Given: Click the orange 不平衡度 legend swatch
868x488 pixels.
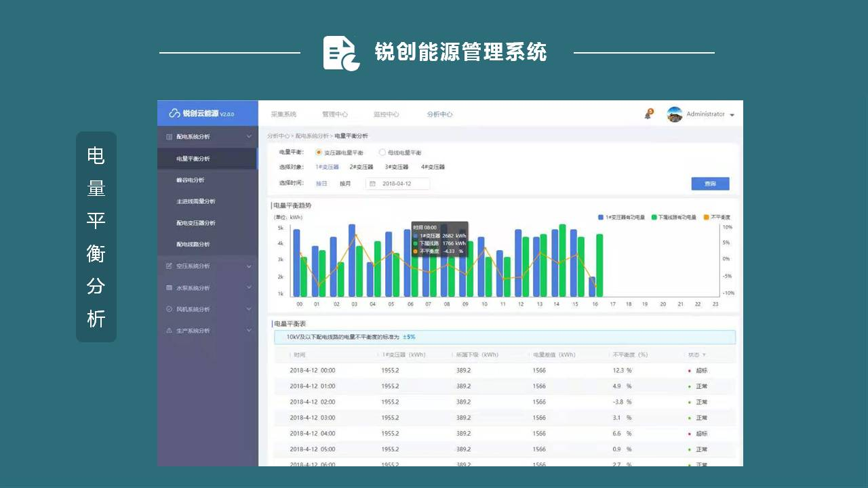Looking at the screenshot, I should pyautogui.click(x=706, y=218).
